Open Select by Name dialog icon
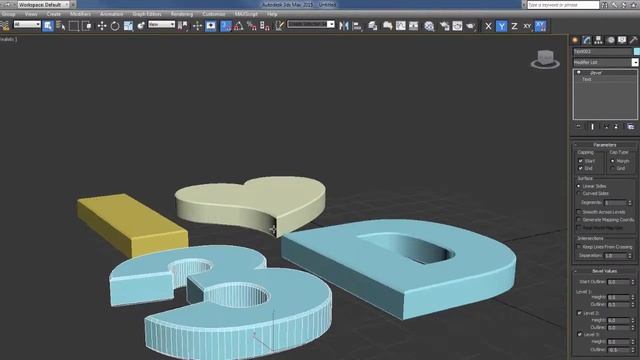The image size is (640, 360). click(61, 26)
